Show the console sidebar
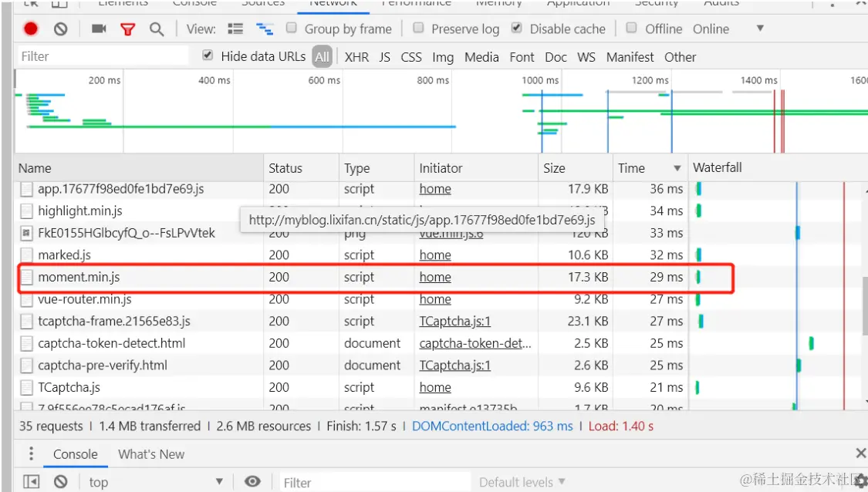 coord(32,482)
